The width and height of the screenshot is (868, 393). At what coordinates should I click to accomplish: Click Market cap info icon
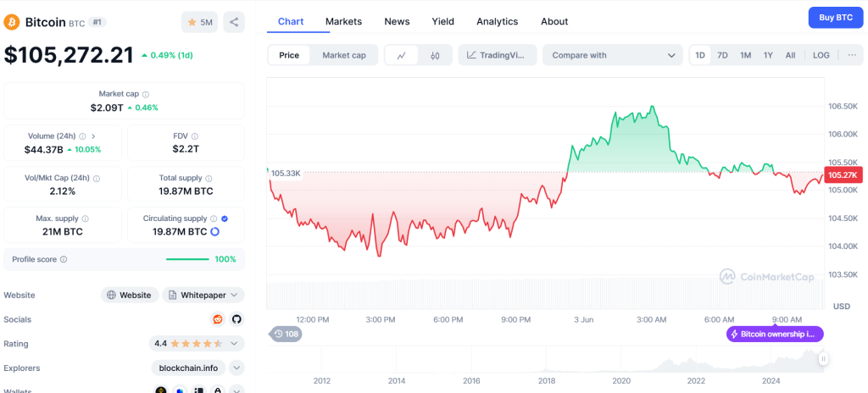[x=146, y=94]
